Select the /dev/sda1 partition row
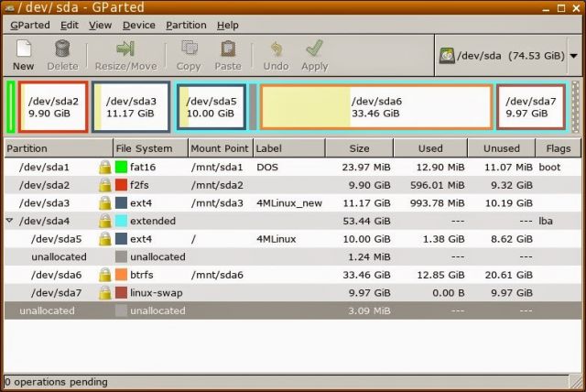 point(293,167)
